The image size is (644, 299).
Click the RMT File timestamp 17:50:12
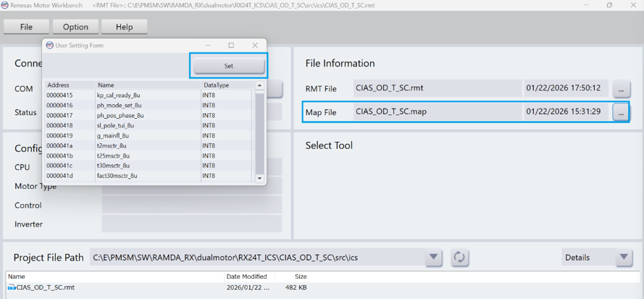564,88
